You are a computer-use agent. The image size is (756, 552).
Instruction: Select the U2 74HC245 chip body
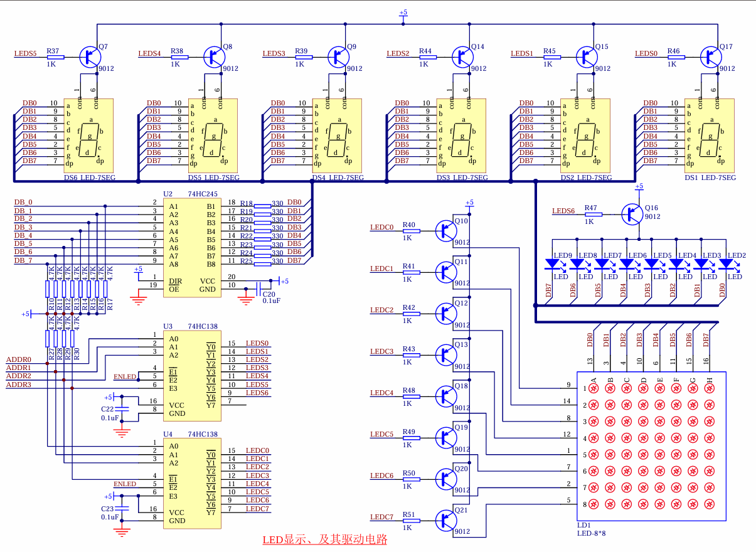[x=192, y=248]
